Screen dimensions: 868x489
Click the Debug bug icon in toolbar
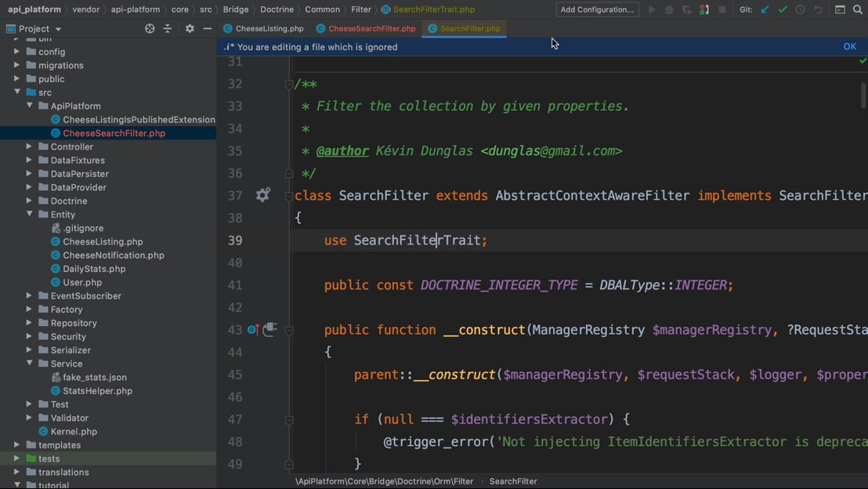(x=669, y=9)
